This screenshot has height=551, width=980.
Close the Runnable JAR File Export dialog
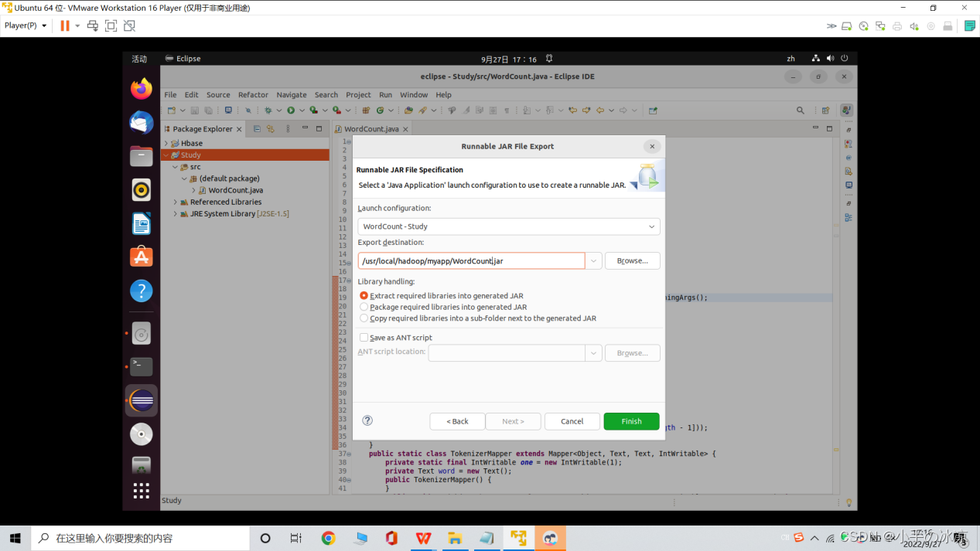pyautogui.click(x=652, y=146)
